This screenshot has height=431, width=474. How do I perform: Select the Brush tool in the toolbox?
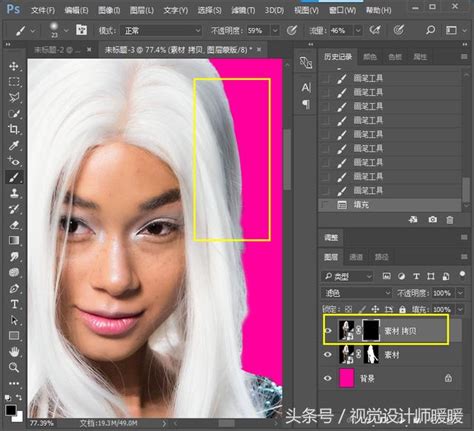click(x=14, y=177)
